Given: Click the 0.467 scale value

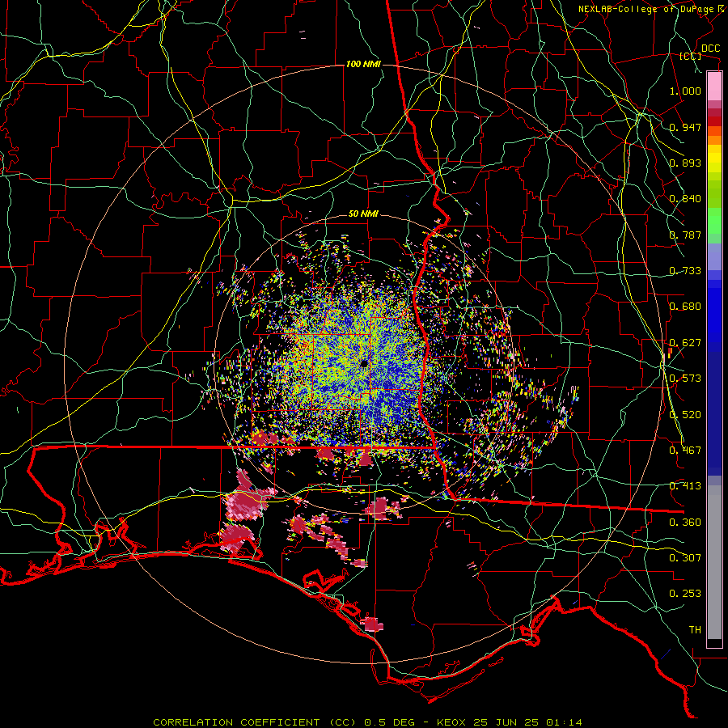Looking at the screenshot, I should 685,451.
